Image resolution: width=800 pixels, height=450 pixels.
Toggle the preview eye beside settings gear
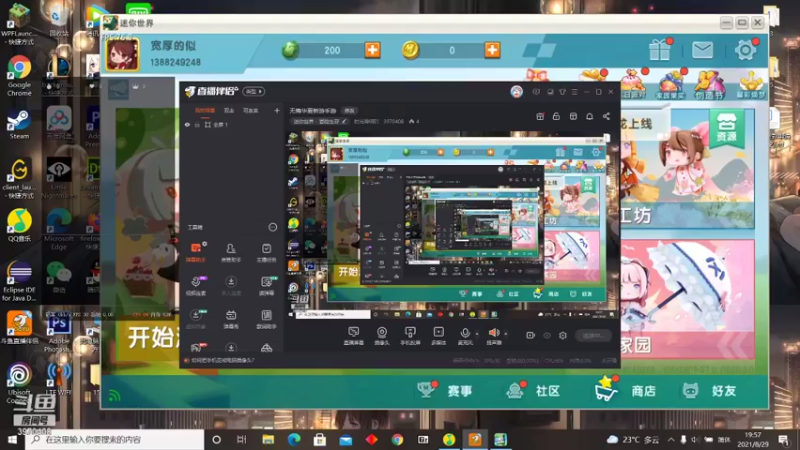(x=547, y=335)
